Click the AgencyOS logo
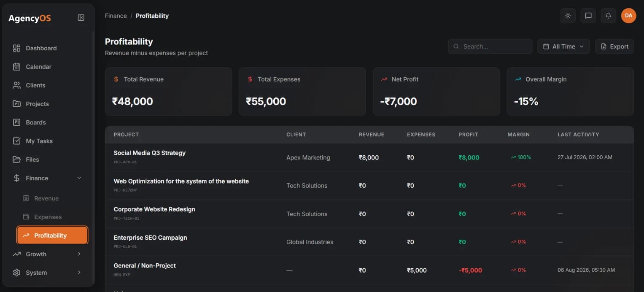Image resolution: width=644 pixels, height=292 pixels. pos(30,18)
